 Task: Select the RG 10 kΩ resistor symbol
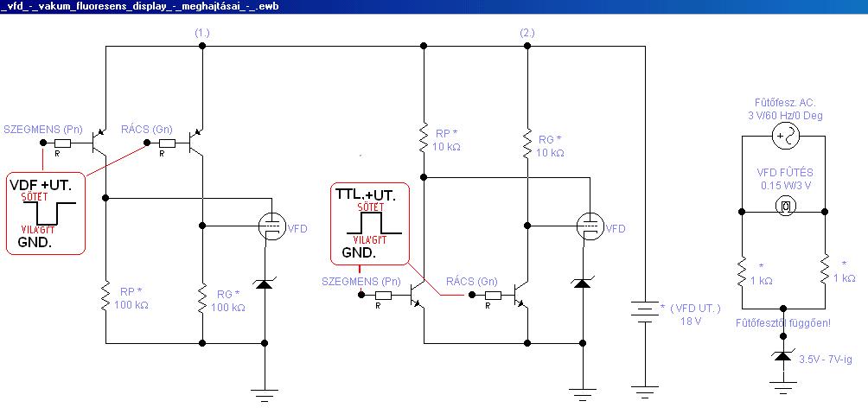tap(527, 143)
